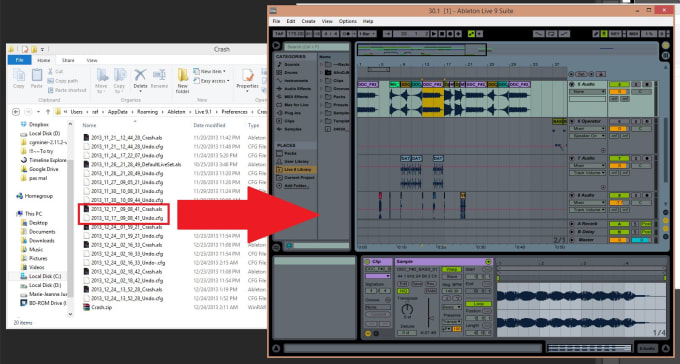Image resolution: width=680 pixels, height=364 pixels.
Task: Open the 1 Bar quantization menu
Action: click(367, 34)
